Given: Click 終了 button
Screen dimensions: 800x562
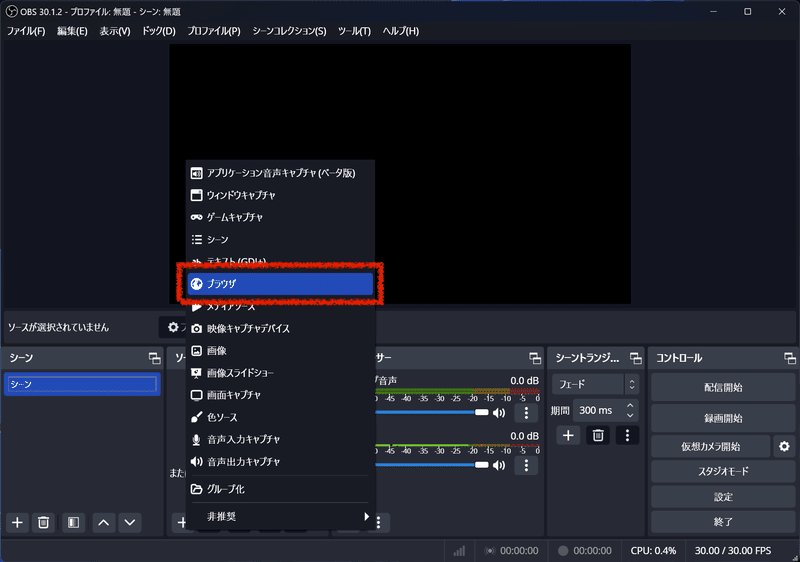Looking at the screenshot, I should point(723,522).
